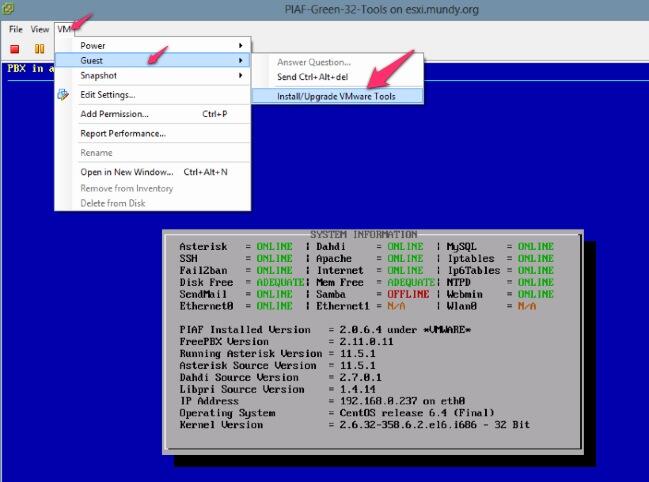Click Install/Upgrade VMware Tools
Image resolution: width=649 pixels, height=482 pixels.
point(337,96)
